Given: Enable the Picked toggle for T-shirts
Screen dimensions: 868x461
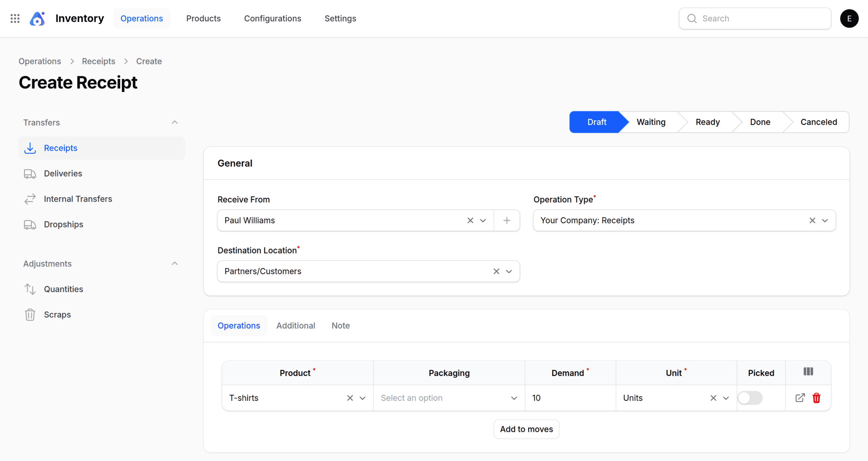Looking at the screenshot, I should coord(750,398).
